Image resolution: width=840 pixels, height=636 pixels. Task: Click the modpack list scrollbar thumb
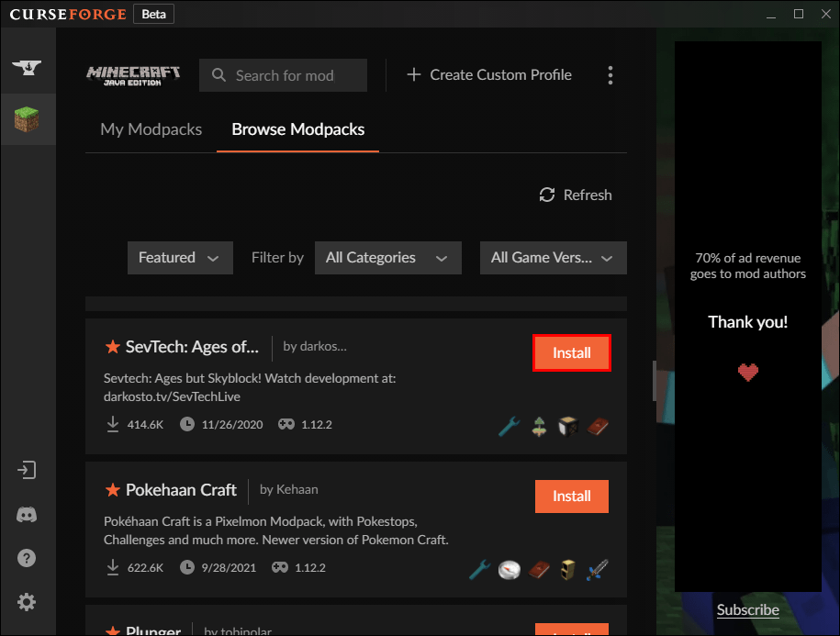[x=655, y=381]
